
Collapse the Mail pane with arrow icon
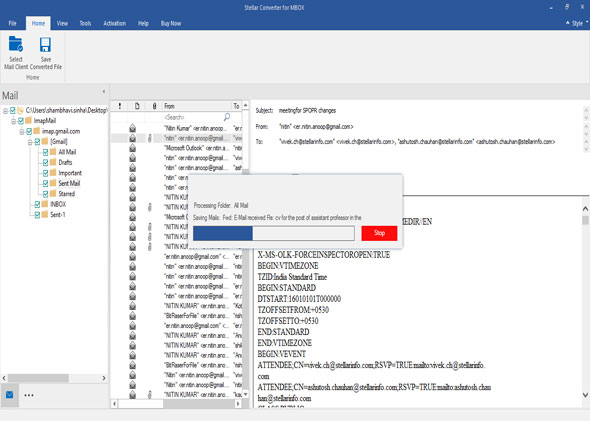coord(104,91)
